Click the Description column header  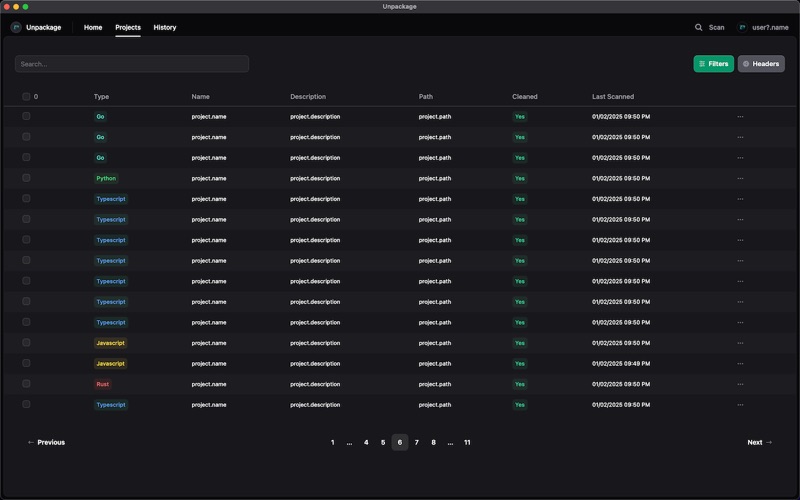click(x=308, y=96)
